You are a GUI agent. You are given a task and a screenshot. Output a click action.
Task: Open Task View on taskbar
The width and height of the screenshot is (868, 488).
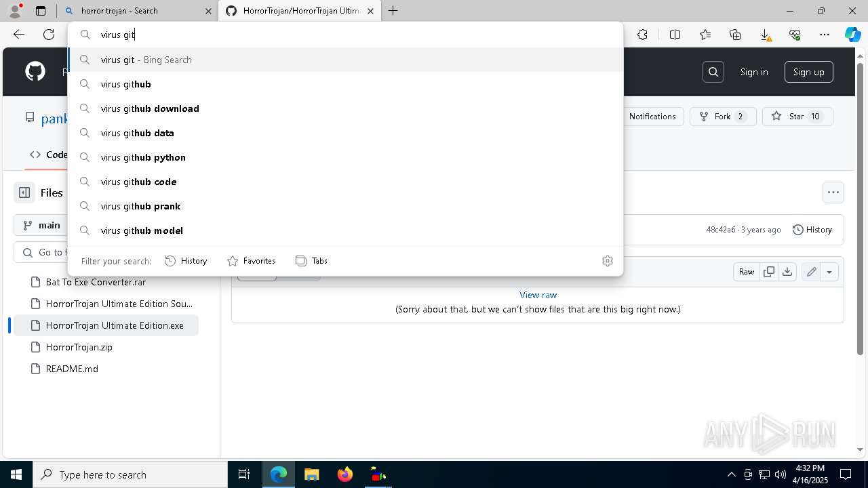pyautogui.click(x=244, y=474)
